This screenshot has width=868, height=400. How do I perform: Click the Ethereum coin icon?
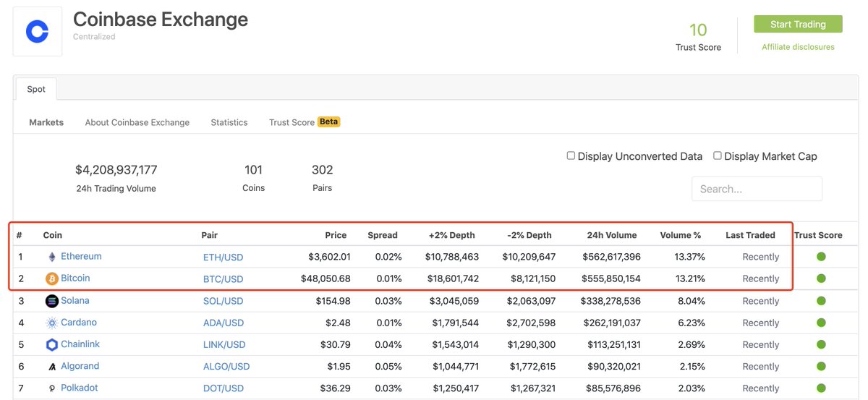(51, 257)
